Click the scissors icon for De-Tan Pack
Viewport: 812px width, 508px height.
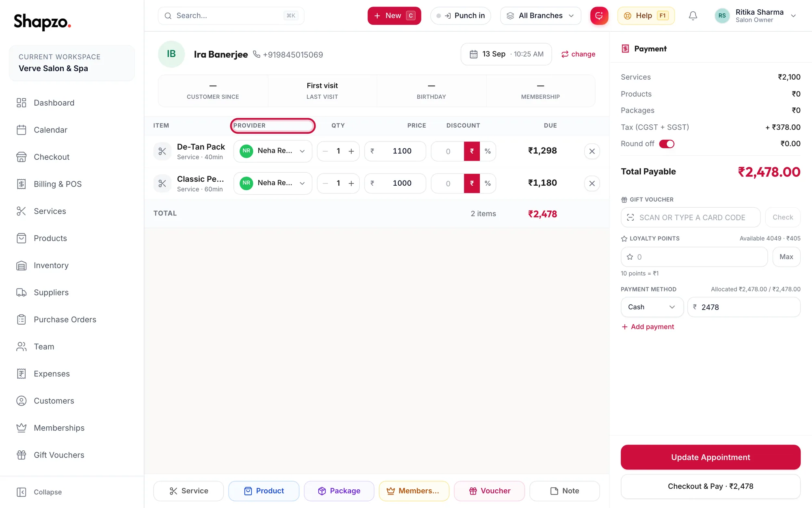162,151
